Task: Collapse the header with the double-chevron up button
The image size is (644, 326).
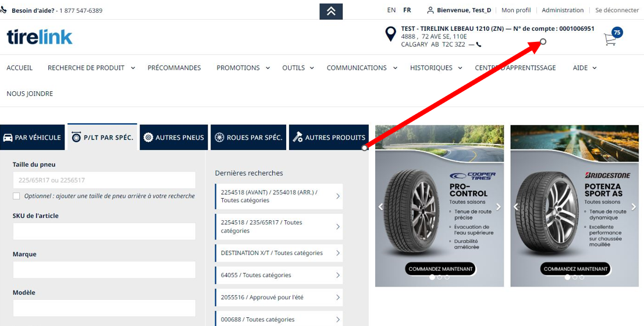Action: [331, 12]
